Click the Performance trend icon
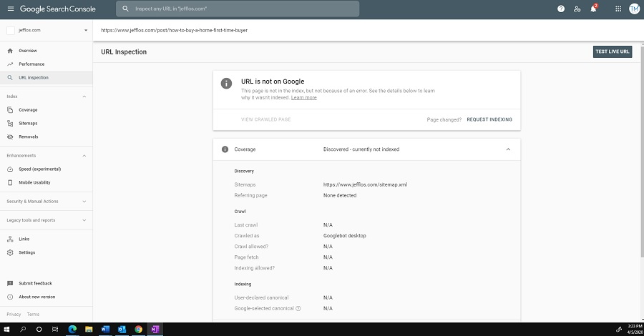 (10, 64)
